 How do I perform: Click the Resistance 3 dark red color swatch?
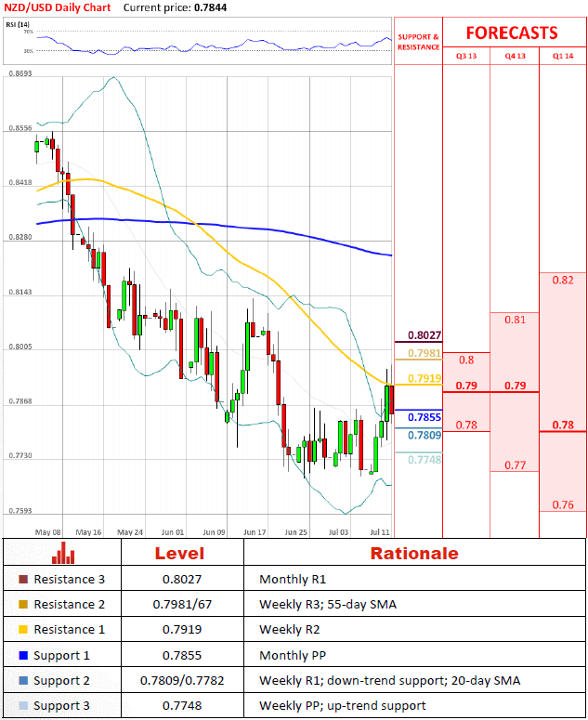(x=23, y=579)
